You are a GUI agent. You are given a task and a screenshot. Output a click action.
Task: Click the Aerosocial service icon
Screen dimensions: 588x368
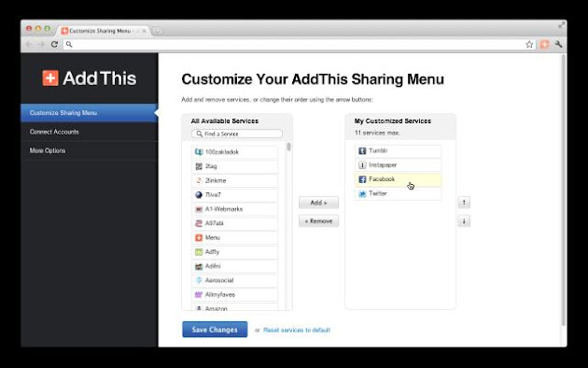(199, 280)
